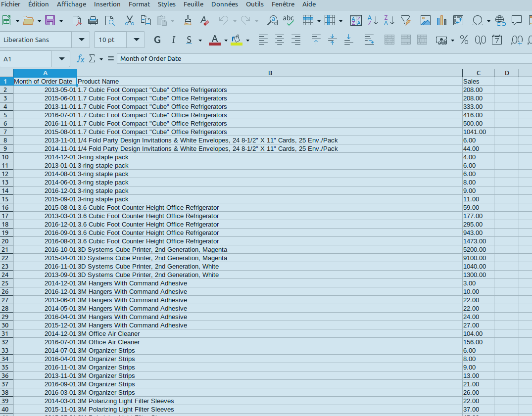Select the Clone Formatting paintbrush
532x416 pixels.
(x=188, y=21)
